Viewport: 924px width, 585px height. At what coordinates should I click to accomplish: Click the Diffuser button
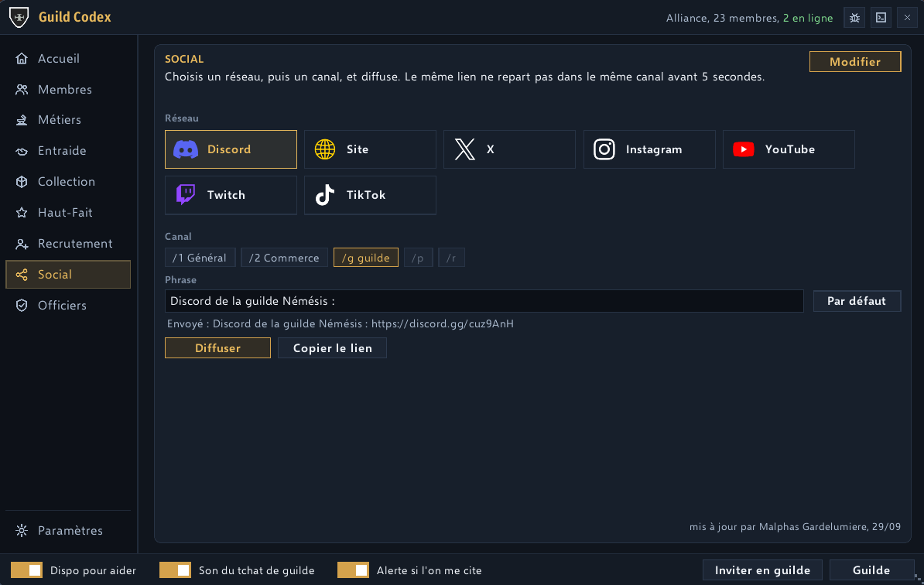[x=217, y=348]
